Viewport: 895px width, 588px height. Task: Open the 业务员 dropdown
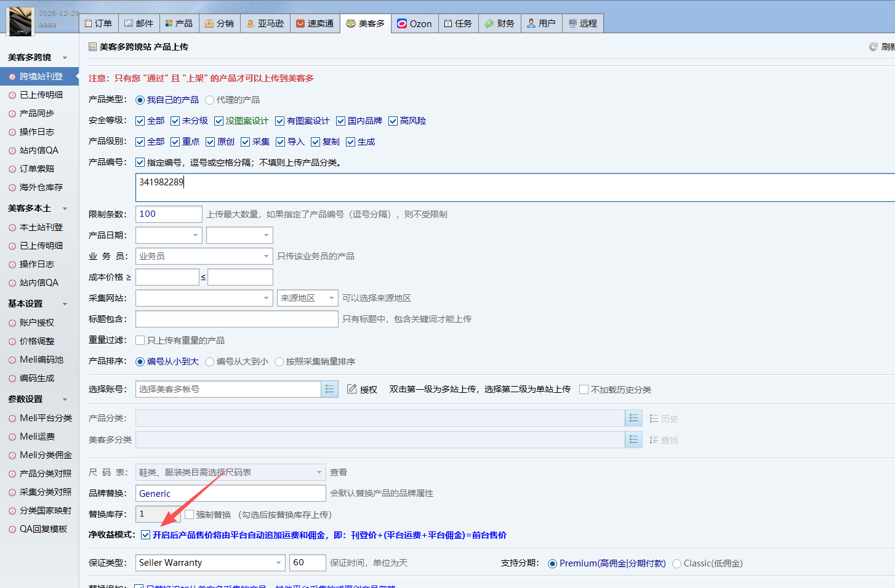tap(204, 256)
